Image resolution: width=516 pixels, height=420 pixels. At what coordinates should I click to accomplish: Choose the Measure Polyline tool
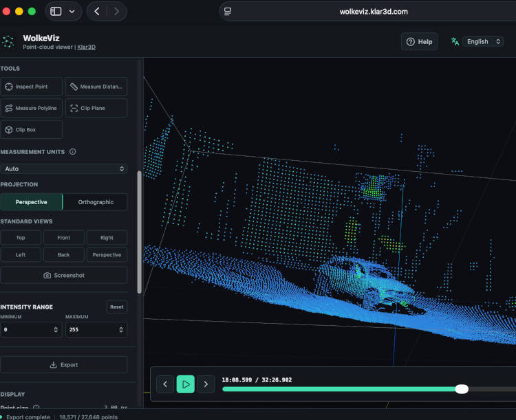[x=31, y=108]
